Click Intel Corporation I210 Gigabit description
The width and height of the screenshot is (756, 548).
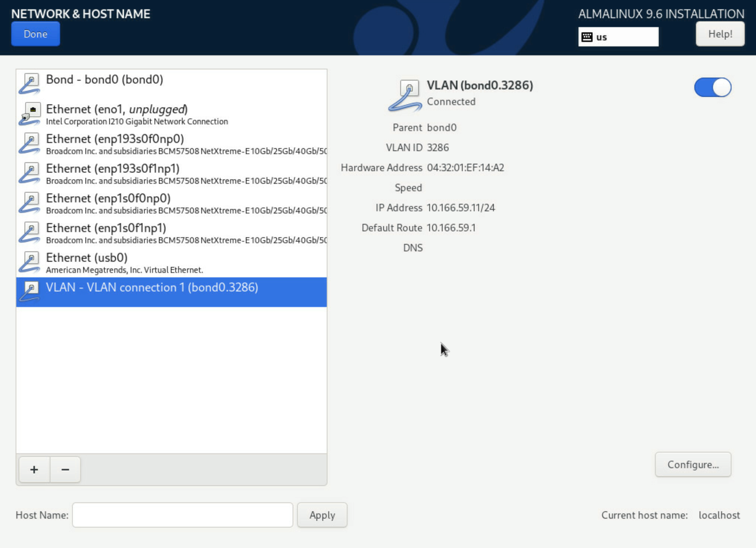[x=137, y=121]
